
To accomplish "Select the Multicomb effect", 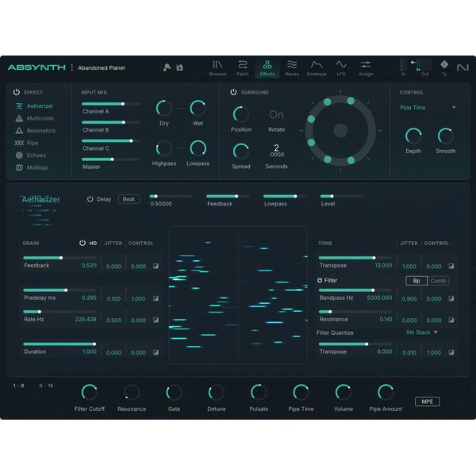I will 34,118.
